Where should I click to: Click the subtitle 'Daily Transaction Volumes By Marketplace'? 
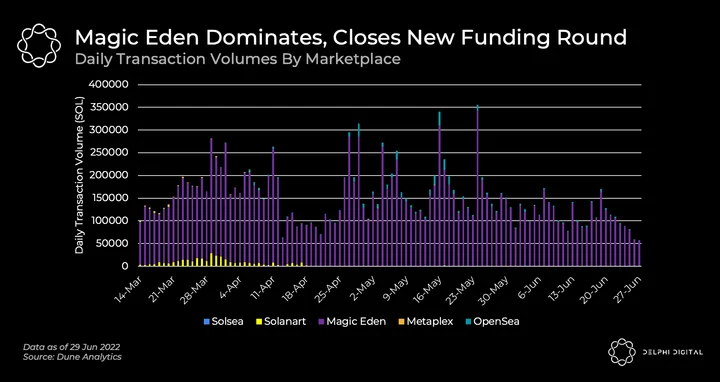tap(237, 60)
